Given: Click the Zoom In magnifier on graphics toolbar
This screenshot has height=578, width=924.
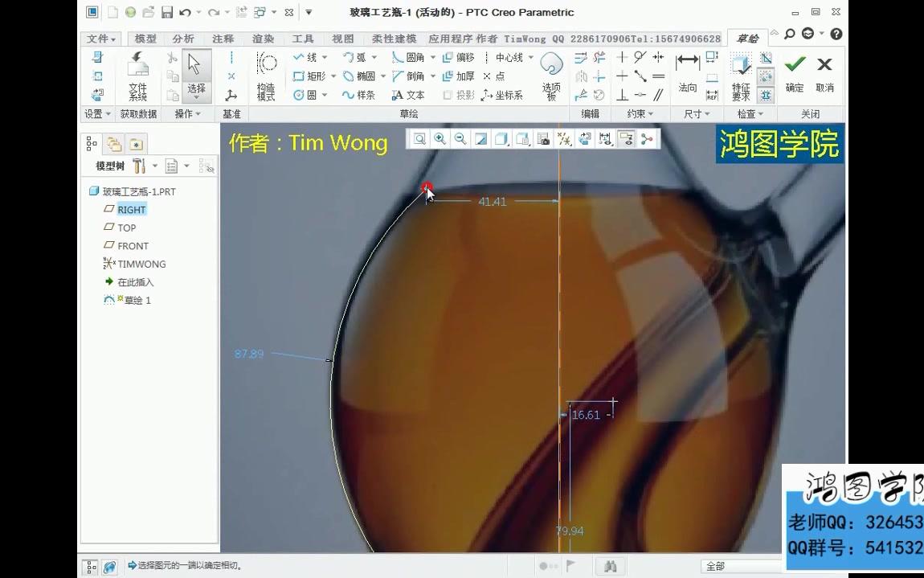Looking at the screenshot, I should [x=440, y=138].
